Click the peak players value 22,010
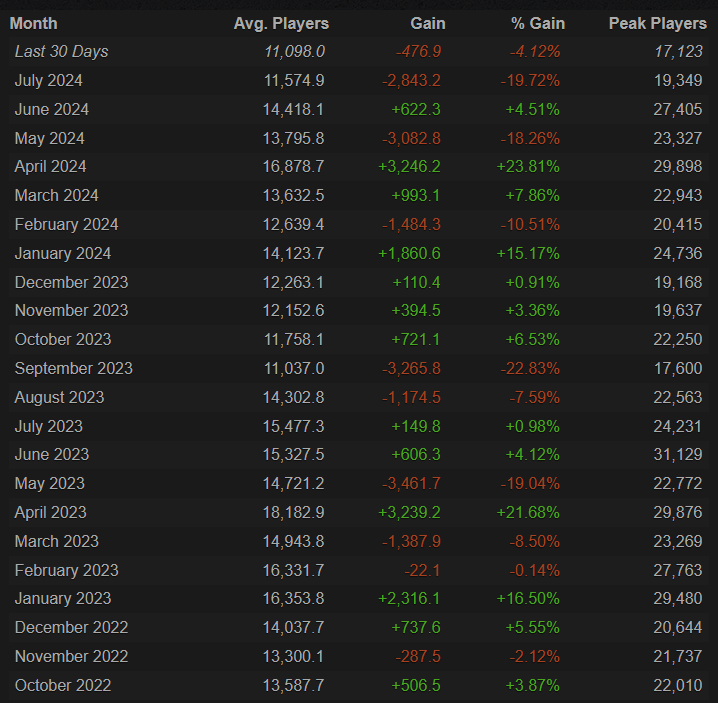This screenshot has width=718, height=703. click(x=678, y=685)
